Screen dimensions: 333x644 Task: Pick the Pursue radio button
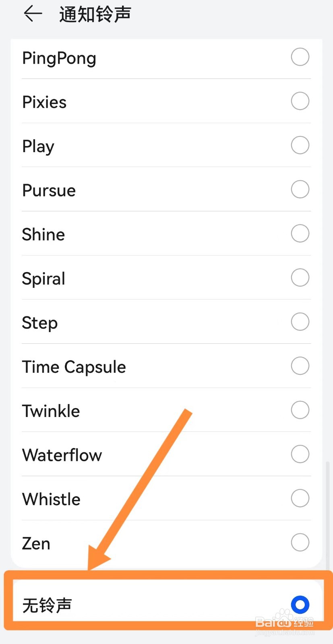tap(300, 189)
